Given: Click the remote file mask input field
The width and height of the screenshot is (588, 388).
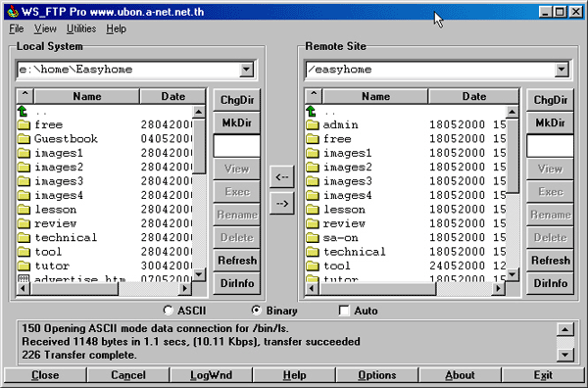Looking at the screenshot, I should coord(550,146).
